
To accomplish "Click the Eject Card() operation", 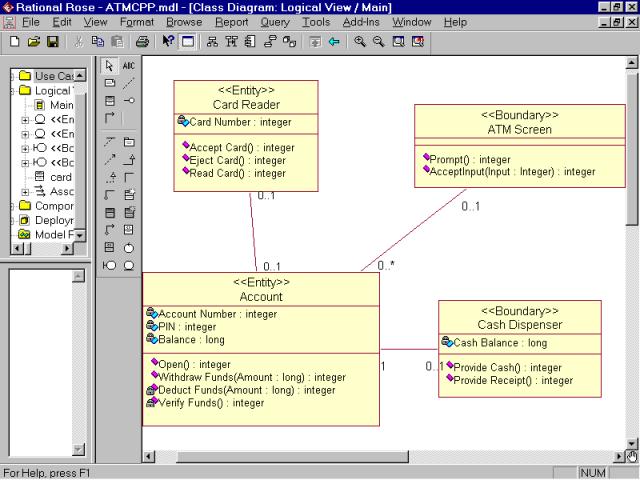I will (237, 160).
